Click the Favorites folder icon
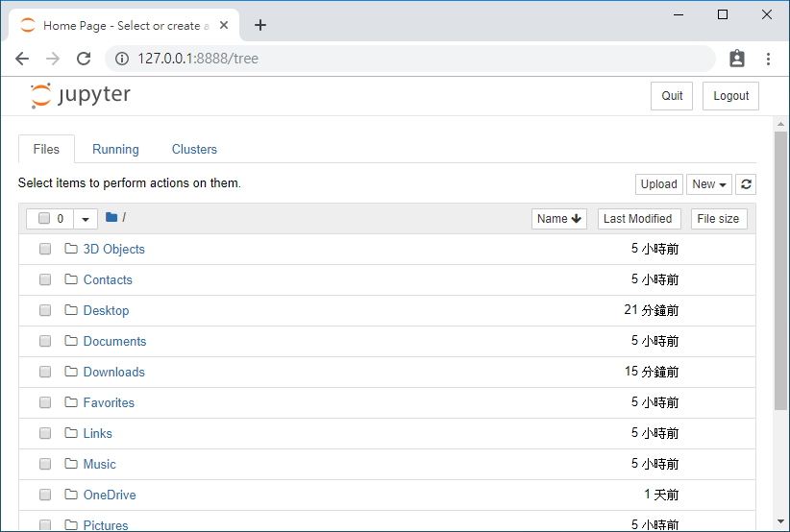 pos(71,401)
